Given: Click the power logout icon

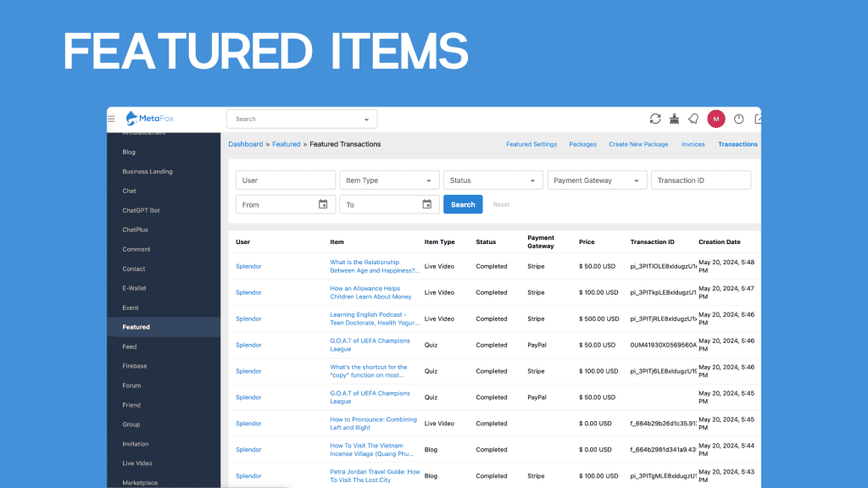Looking at the screenshot, I should pos(738,119).
